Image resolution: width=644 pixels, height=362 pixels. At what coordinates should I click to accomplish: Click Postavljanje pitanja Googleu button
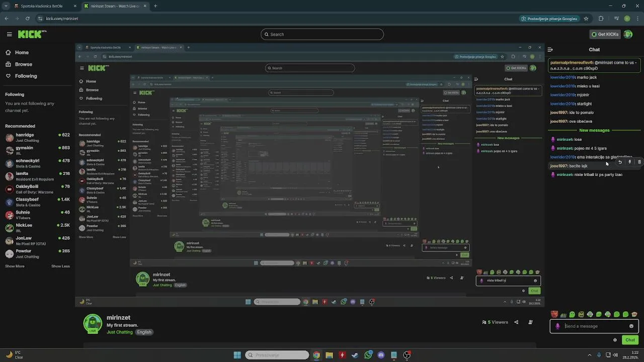[549, 19]
